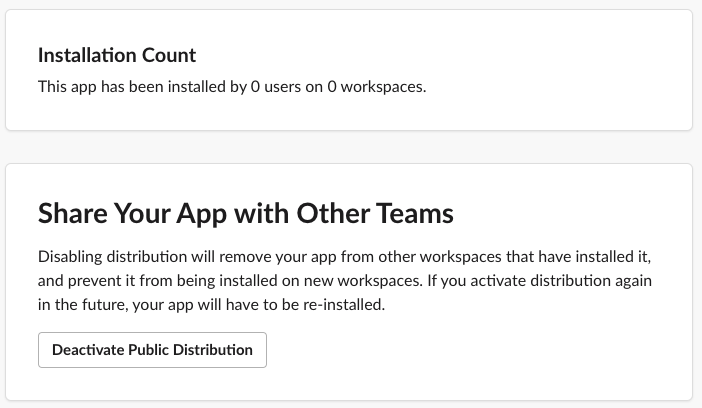Select the Installation Count heading
The image size is (702, 408).
[117, 55]
